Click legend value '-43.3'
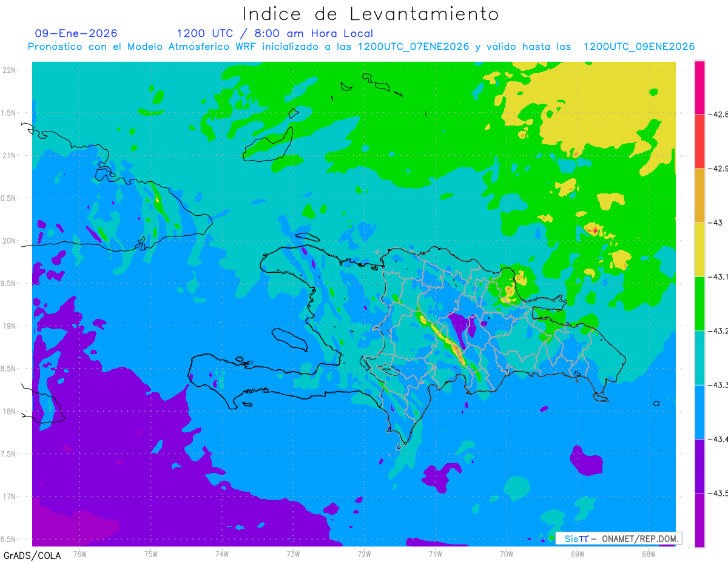The image size is (728, 562). 718,385
